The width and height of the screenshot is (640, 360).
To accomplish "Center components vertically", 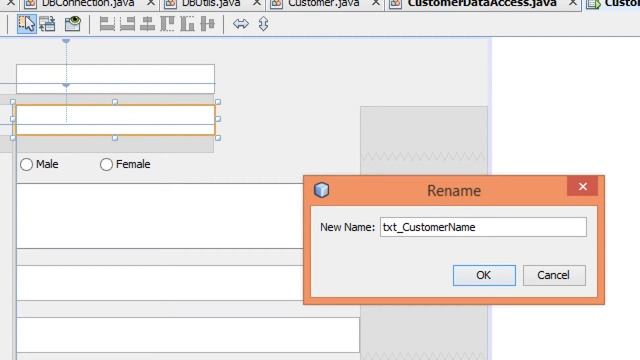I will [207, 24].
